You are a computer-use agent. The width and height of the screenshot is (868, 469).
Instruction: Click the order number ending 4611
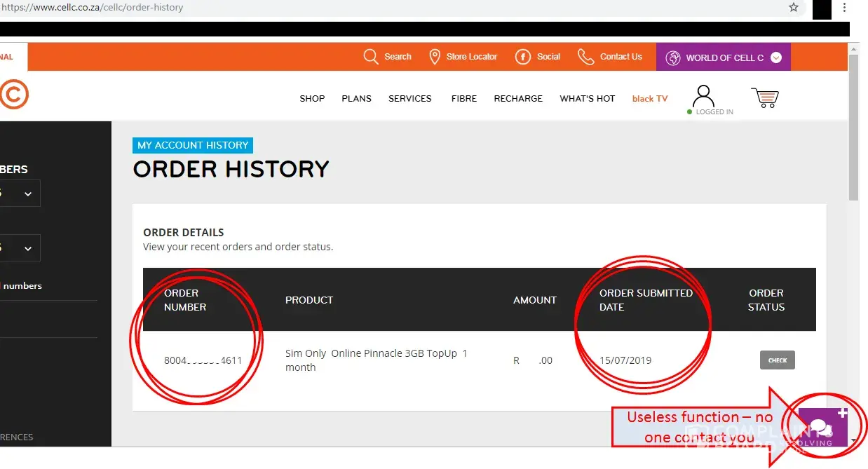point(203,360)
